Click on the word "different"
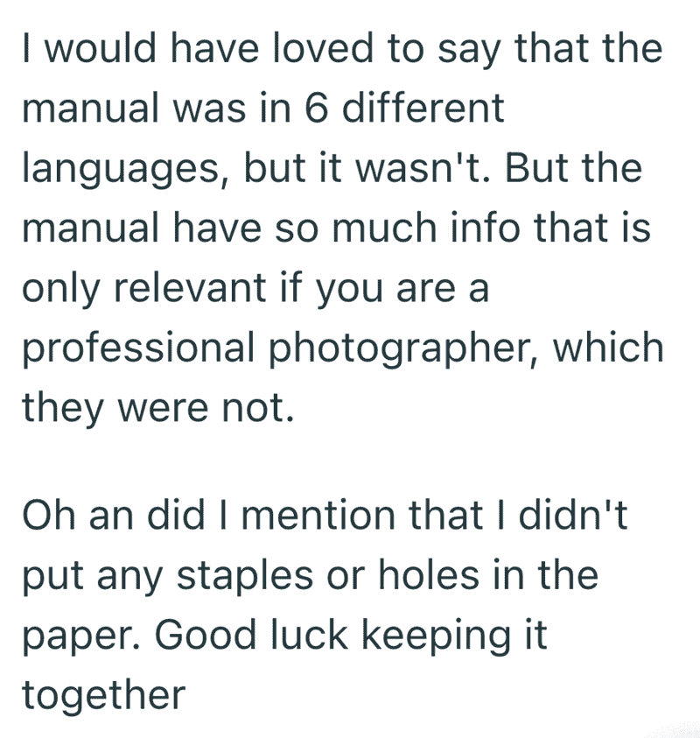700x738 pixels. click(x=423, y=107)
